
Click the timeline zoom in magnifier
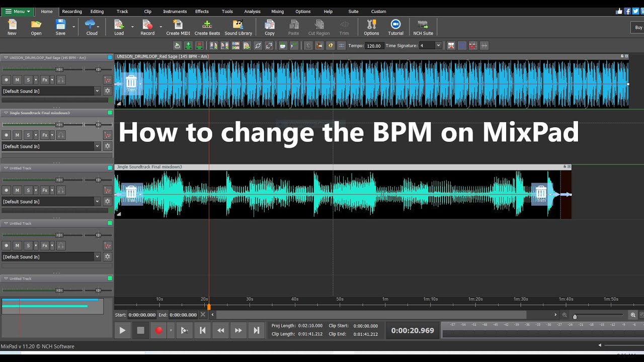pyautogui.click(x=633, y=315)
